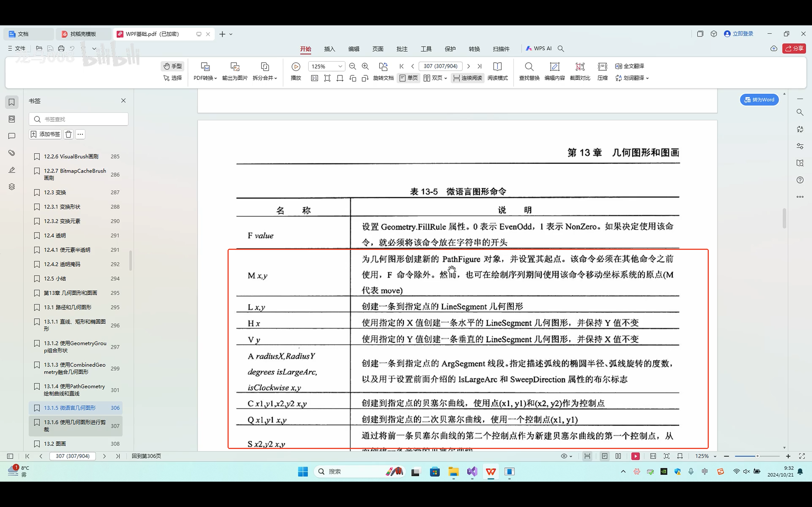Enable 连续阅读 continuous reading mode
The width and height of the screenshot is (812, 507).
[467, 78]
